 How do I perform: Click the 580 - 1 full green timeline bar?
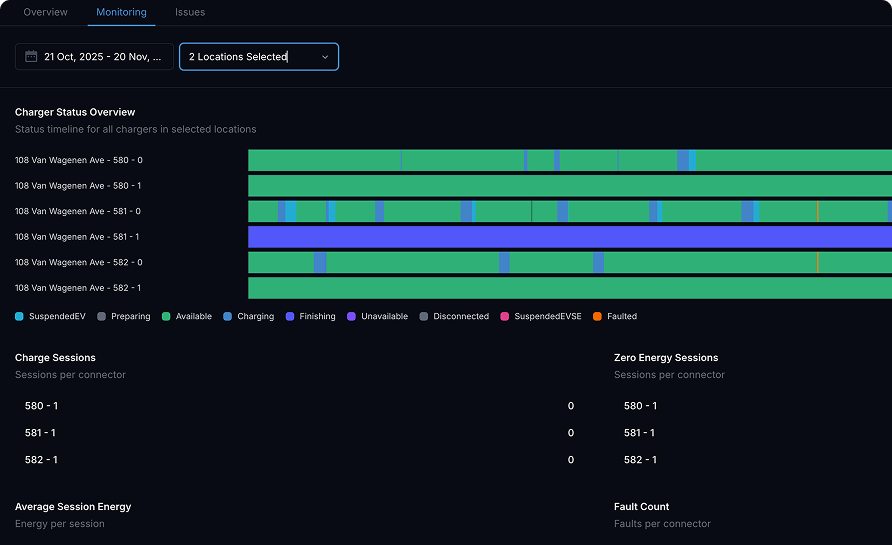pos(569,186)
